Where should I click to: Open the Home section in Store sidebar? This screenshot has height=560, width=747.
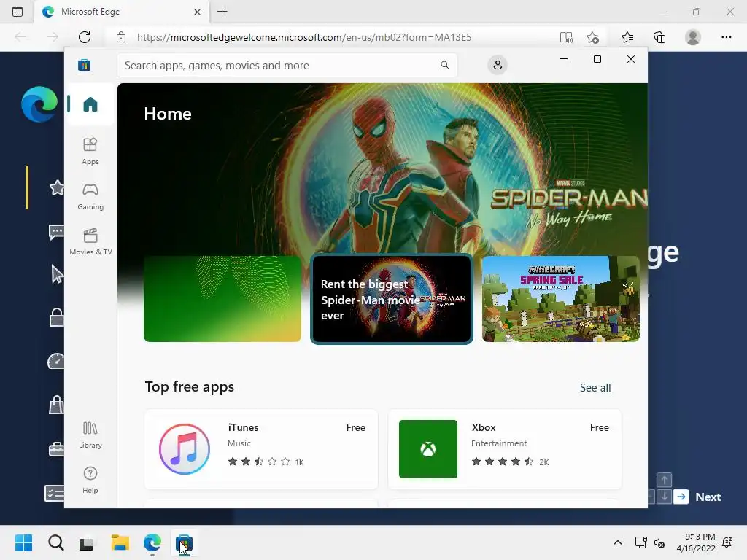[x=90, y=104]
